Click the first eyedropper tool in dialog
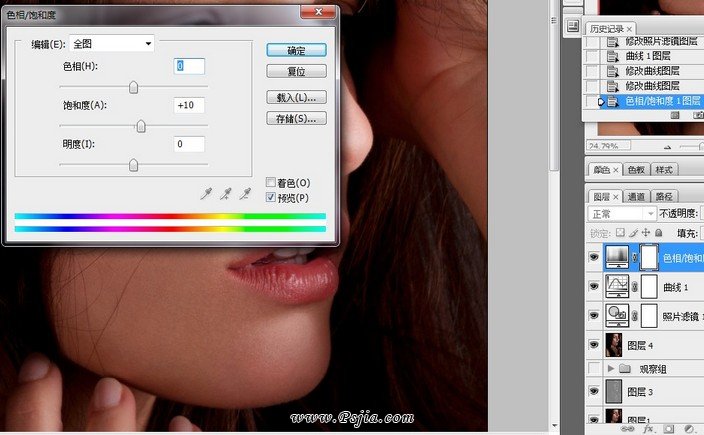This screenshot has width=704, height=435. coord(206,193)
